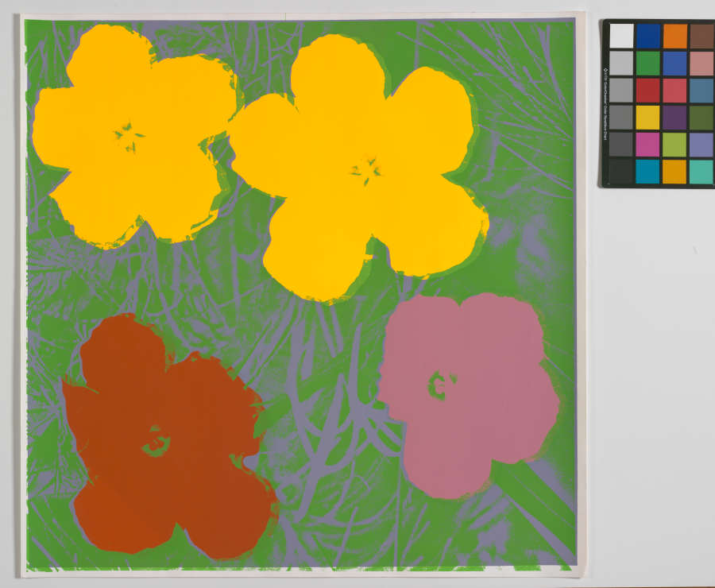Click the green center of the red-orange flower
This screenshot has width=715, height=588.
coord(156,442)
